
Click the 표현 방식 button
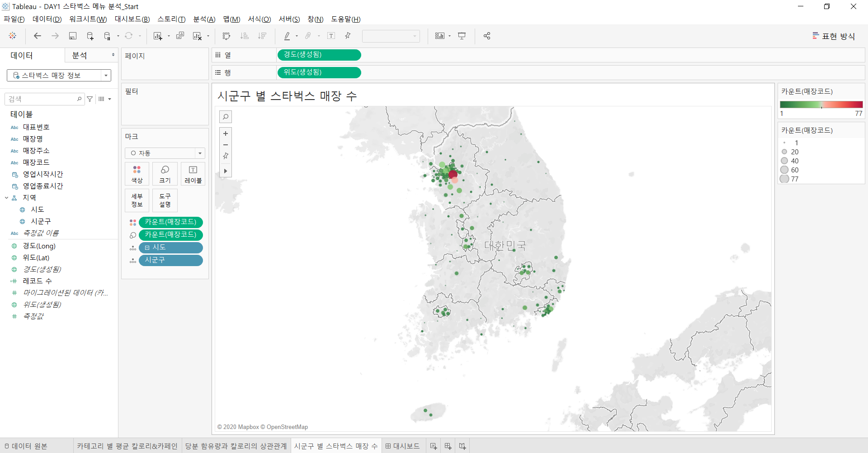(x=834, y=36)
